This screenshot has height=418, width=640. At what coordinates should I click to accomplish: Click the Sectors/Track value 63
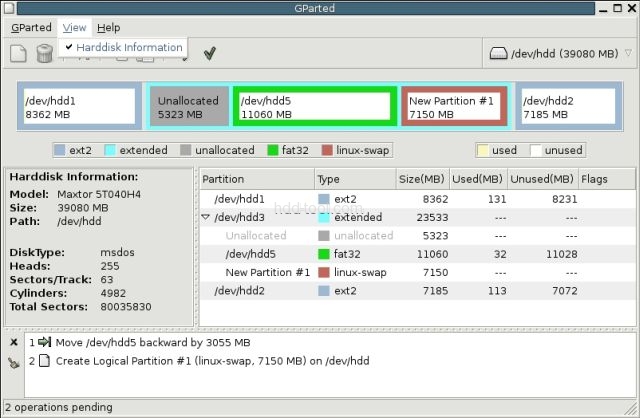coord(107,280)
